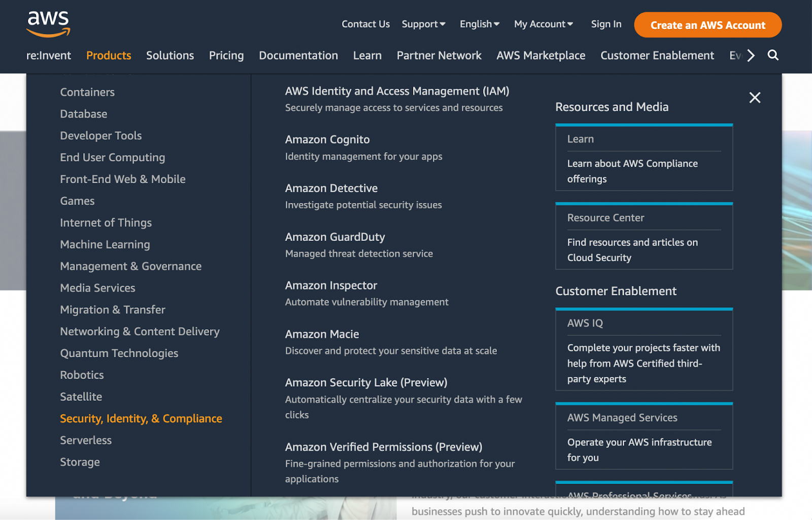
Task: Open the English language dropdown
Action: click(x=480, y=24)
